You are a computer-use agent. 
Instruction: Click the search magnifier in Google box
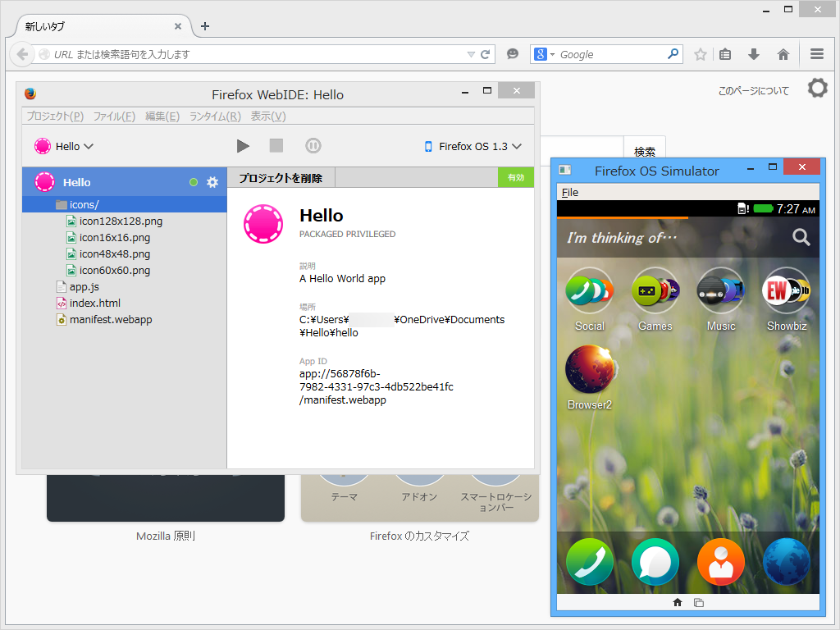673,53
